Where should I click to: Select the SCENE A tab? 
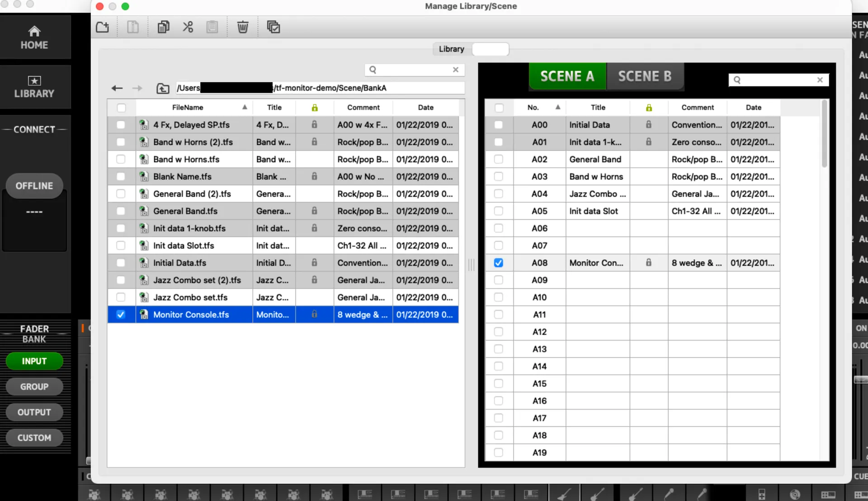567,76
